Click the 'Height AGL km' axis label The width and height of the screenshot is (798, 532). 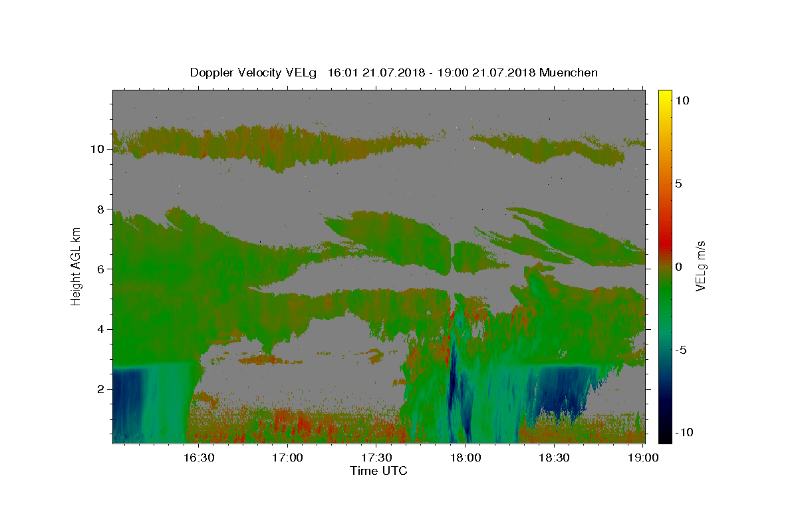tap(76, 266)
